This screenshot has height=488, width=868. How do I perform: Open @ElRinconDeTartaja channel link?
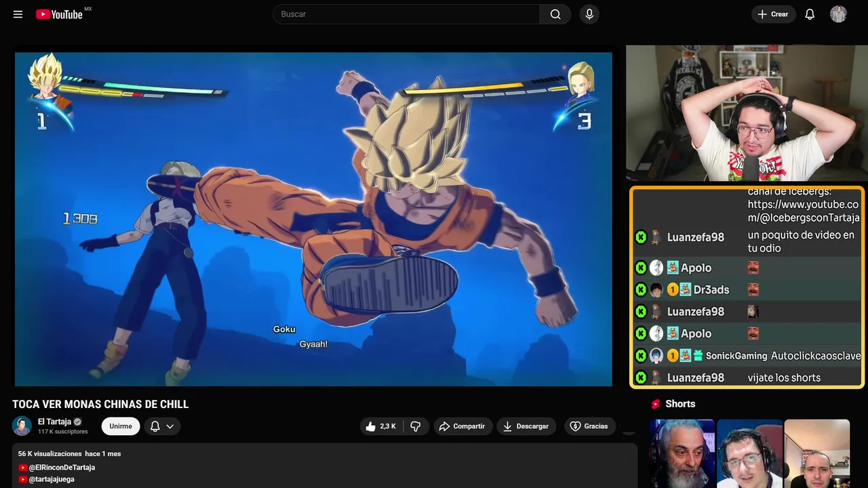click(62, 468)
